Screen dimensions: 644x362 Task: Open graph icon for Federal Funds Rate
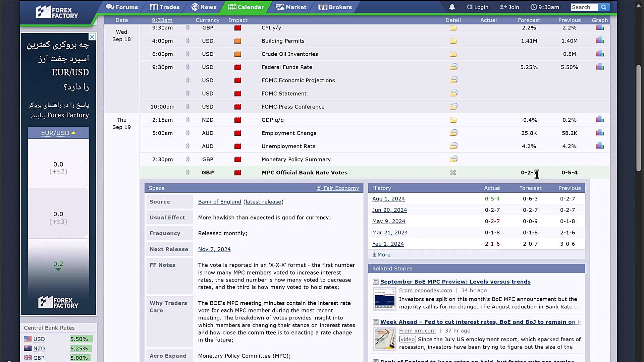[x=600, y=67]
